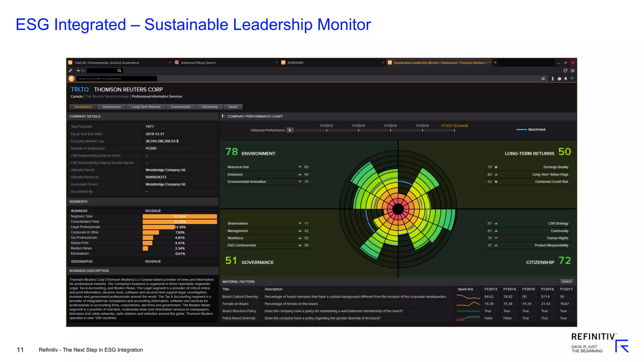
Task: Close the Sustainable Leadership Monitor tab
Action: click(x=490, y=63)
